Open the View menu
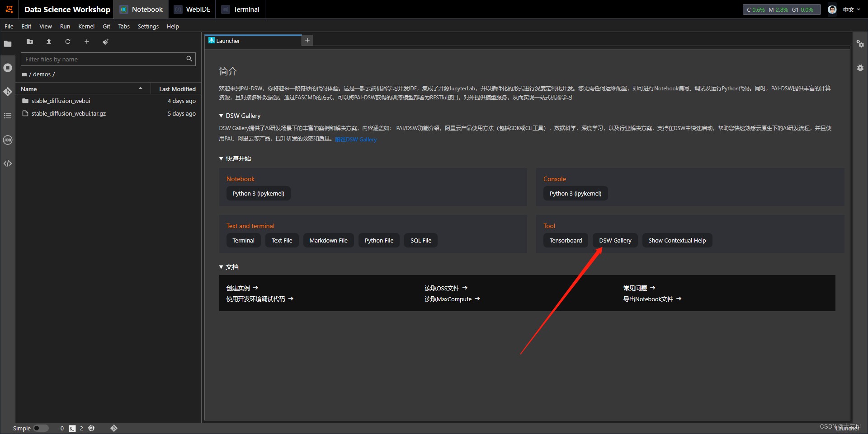868x434 pixels. [x=46, y=26]
